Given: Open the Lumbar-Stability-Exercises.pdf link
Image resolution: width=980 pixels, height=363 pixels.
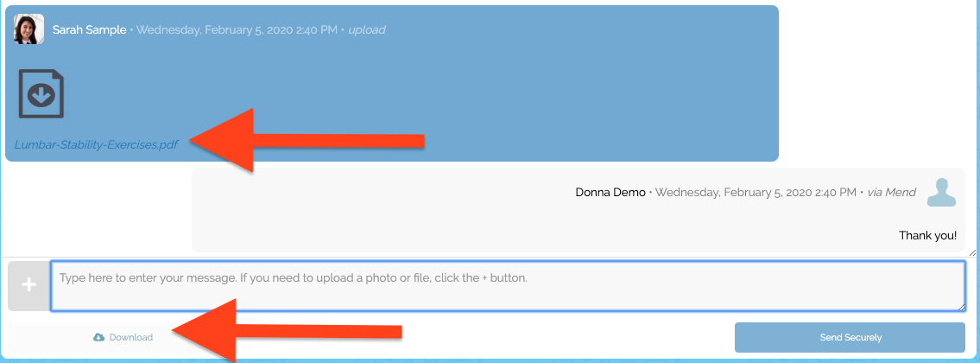Looking at the screenshot, I should pyautogui.click(x=96, y=144).
